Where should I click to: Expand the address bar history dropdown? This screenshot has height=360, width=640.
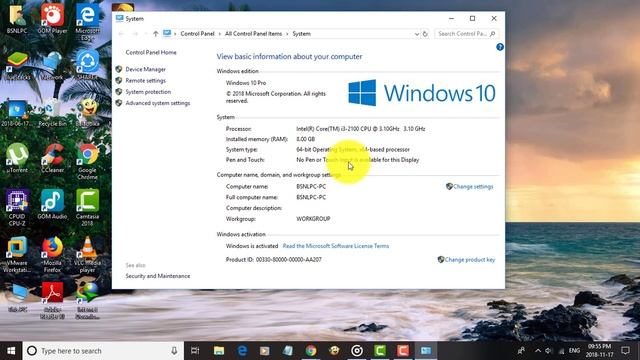(x=417, y=34)
